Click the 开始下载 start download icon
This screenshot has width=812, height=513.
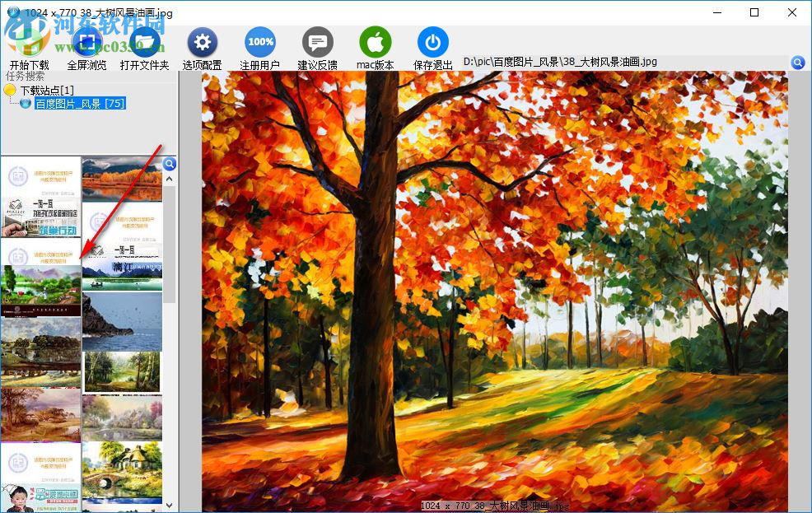(29, 42)
